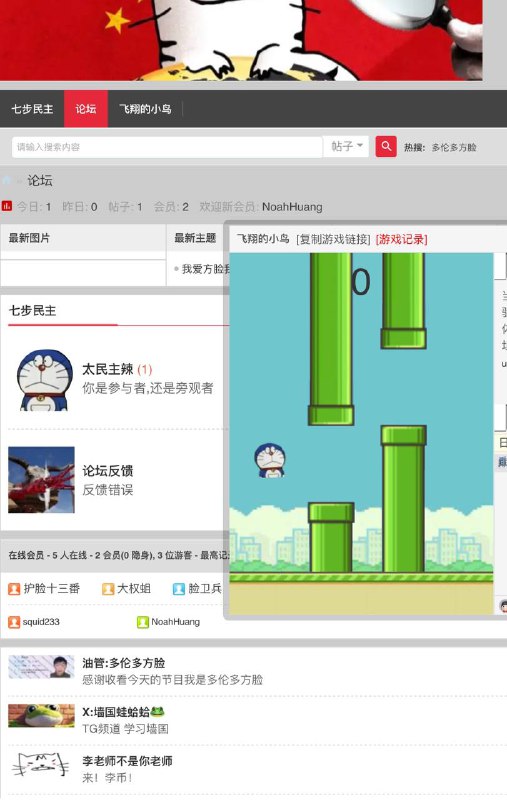Screen dimensions: 507x800
Task: Click the cat sketch thumbnail for 李老师
Action: pyautogui.click(x=41, y=765)
